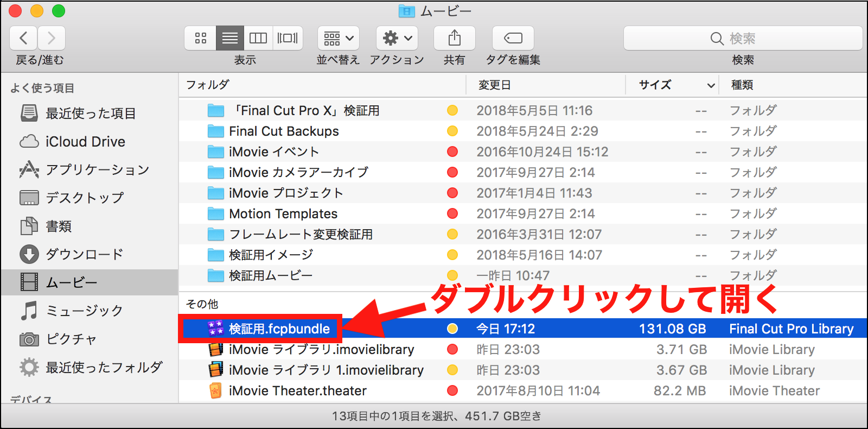
Task: Switch to column view
Action: click(x=258, y=38)
